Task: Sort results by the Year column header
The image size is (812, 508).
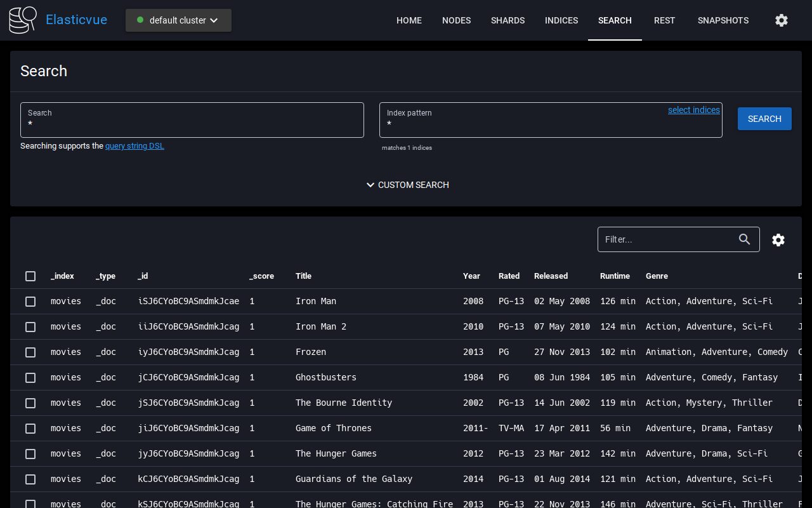Action: click(x=471, y=276)
